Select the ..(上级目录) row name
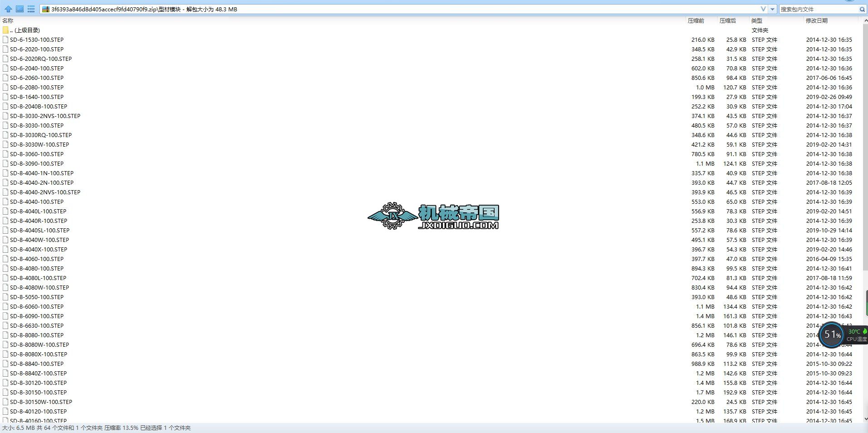The width and height of the screenshot is (868, 433). coord(25,30)
